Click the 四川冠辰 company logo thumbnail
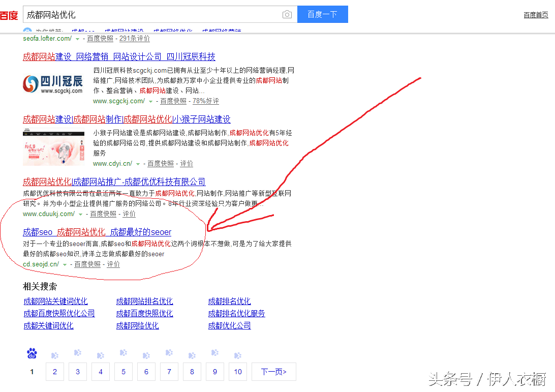555x392 pixels. [x=53, y=84]
